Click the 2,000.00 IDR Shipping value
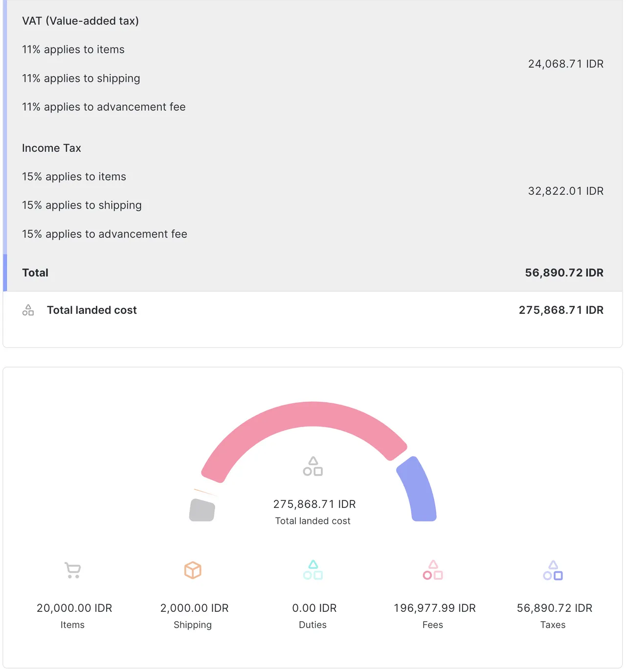 coord(194,608)
